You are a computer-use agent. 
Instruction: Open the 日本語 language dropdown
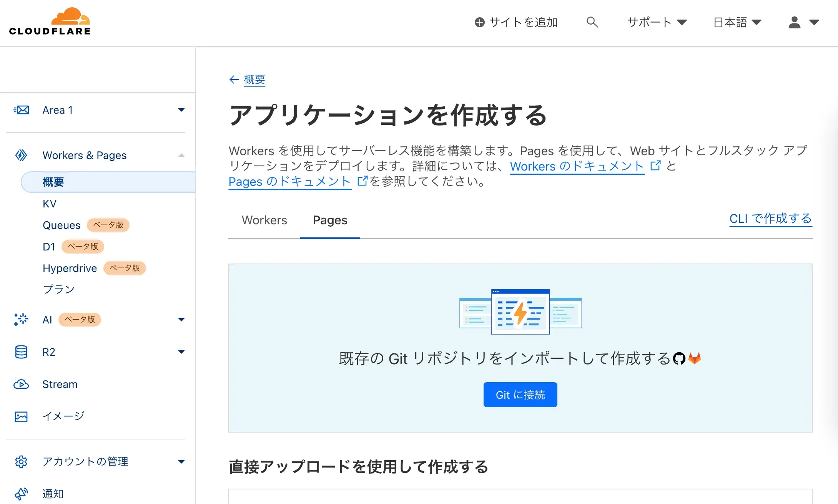pos(737,22)
